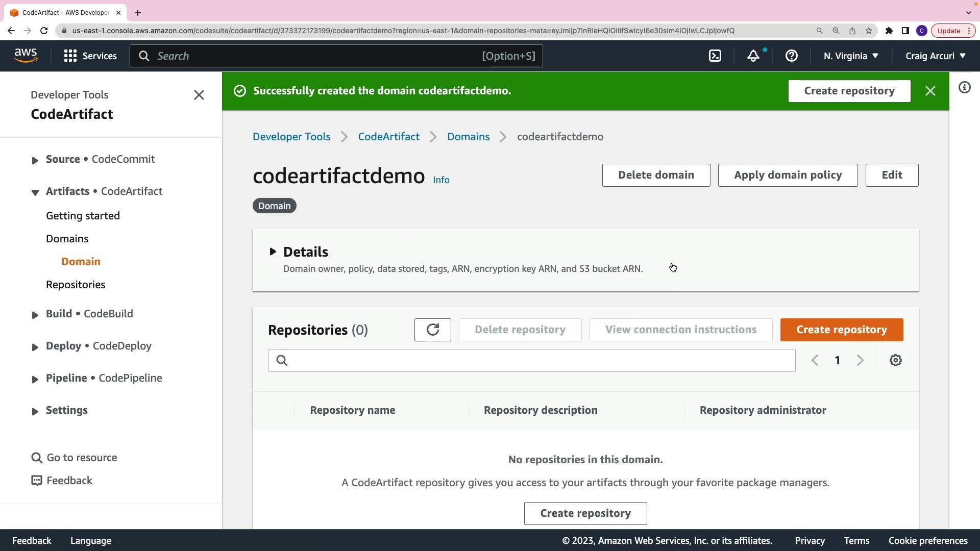The width and height of the screenshot is (980, 551).
Task: Open the info panel icon
Action: coord(964,88)
